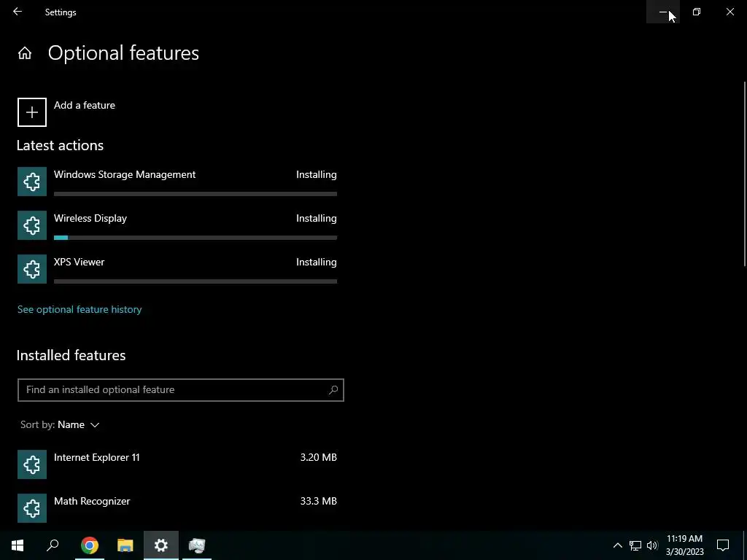Show hidden system tray icons
This screenshot has height=560, width=747.
(617, 545)
